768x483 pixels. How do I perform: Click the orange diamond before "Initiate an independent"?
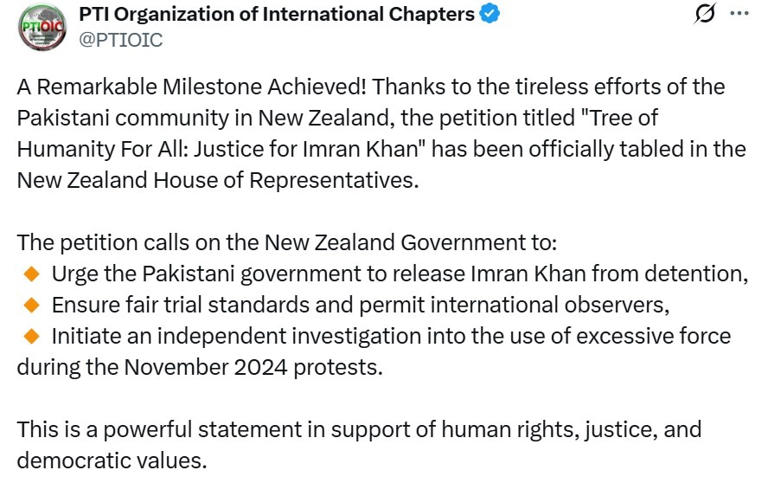[31, 335]
